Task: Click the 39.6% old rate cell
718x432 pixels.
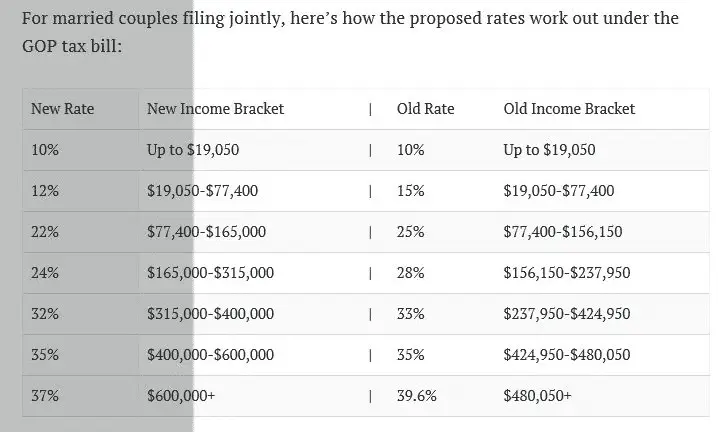Action: point(417,396)
